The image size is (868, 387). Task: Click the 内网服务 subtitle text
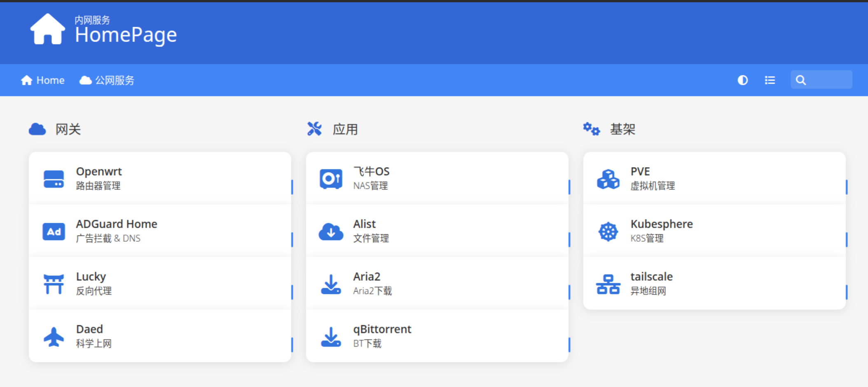(x=92, y=20)
